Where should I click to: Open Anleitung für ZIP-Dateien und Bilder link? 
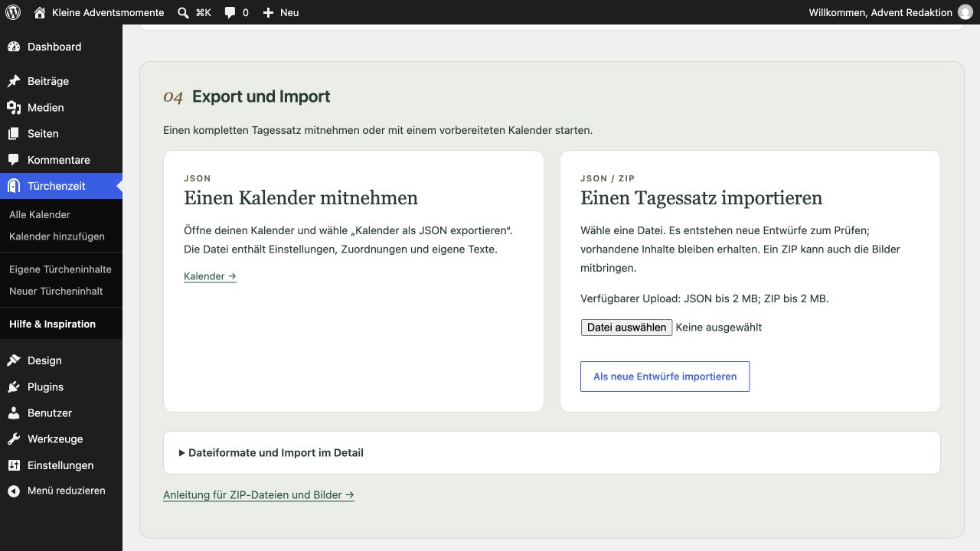click(259, 495)
